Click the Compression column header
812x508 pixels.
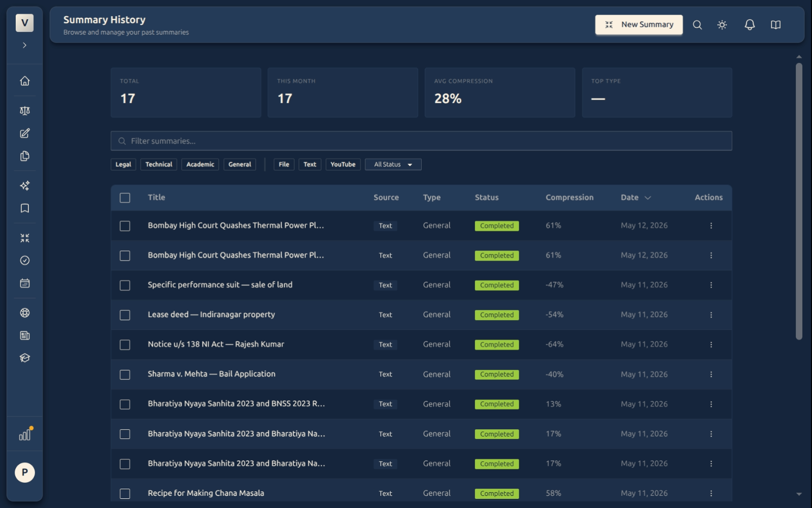[569, 197]
